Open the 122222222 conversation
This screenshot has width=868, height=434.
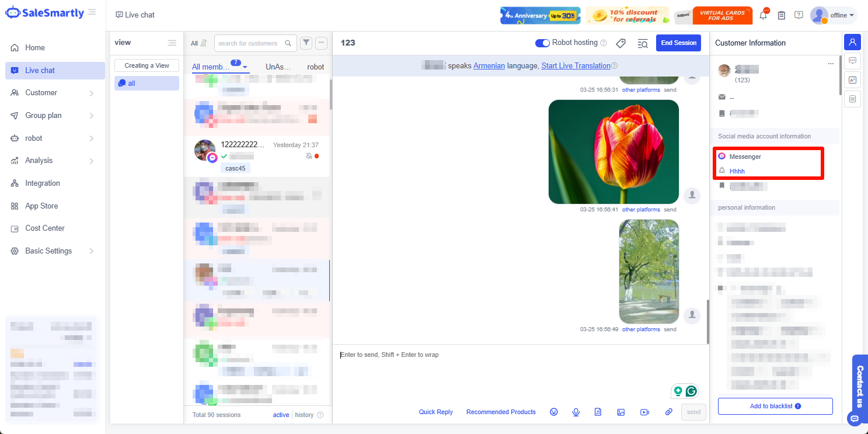point(257,155)
